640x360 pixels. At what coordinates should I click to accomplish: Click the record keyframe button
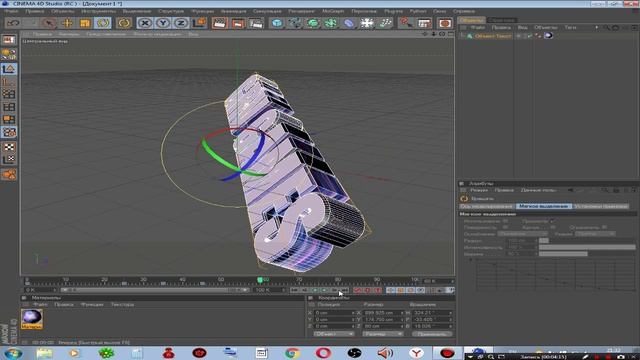tap(358, 290)
